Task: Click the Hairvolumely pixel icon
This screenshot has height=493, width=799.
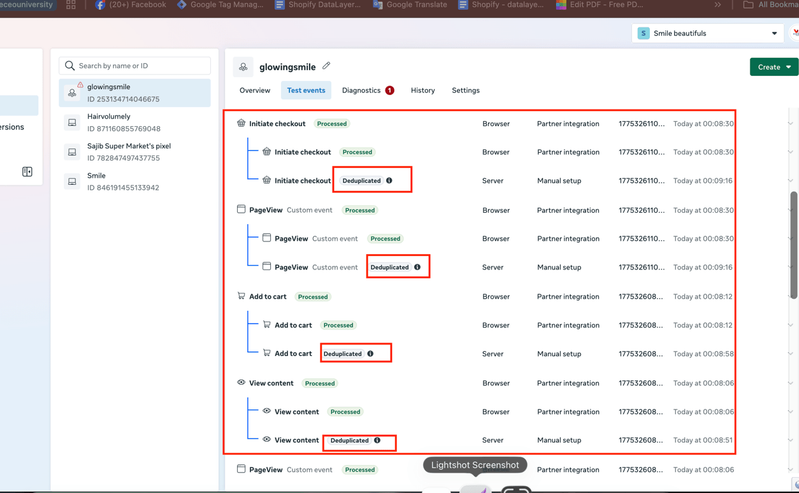Action: (72, 122)
